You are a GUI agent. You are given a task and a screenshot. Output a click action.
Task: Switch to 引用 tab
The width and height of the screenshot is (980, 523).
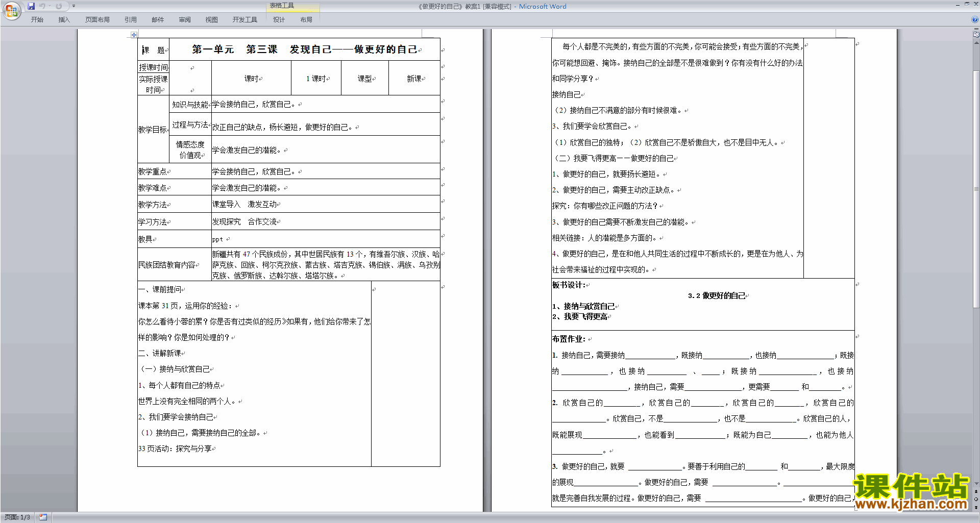coord(130,20)
